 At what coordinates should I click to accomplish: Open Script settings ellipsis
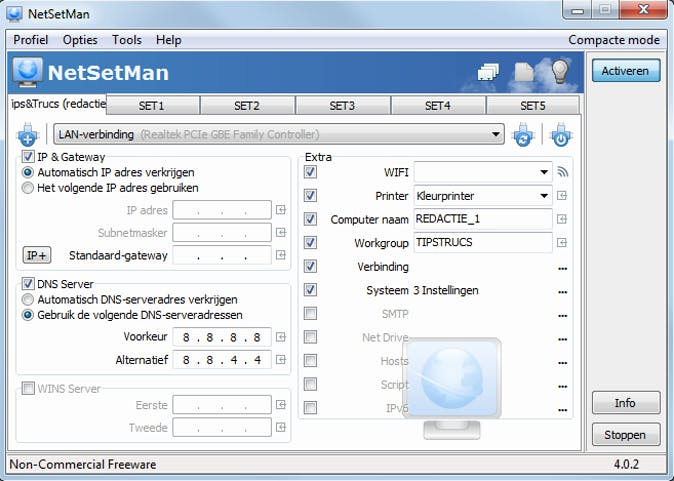pyautogui.click(x=562, y=386)
